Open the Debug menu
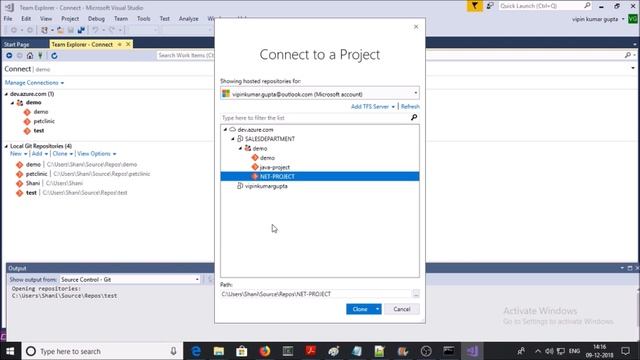Viewport: 640px width, 360px height. point(96,18)
